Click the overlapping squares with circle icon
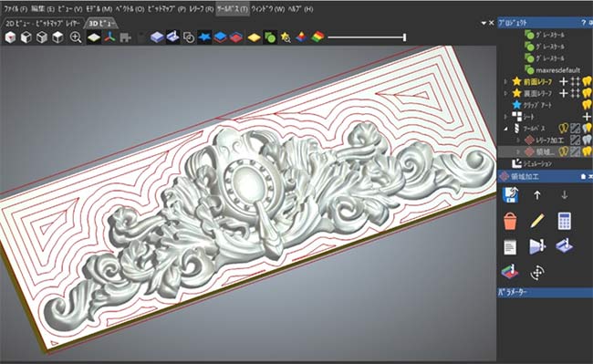 [x=189, y=37]
